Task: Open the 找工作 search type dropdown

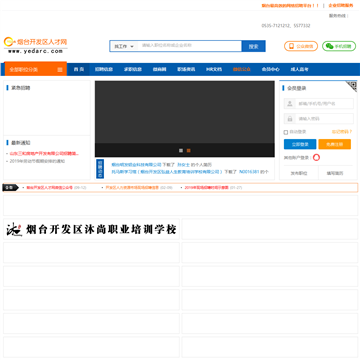Action: click(x=124, y=46)
